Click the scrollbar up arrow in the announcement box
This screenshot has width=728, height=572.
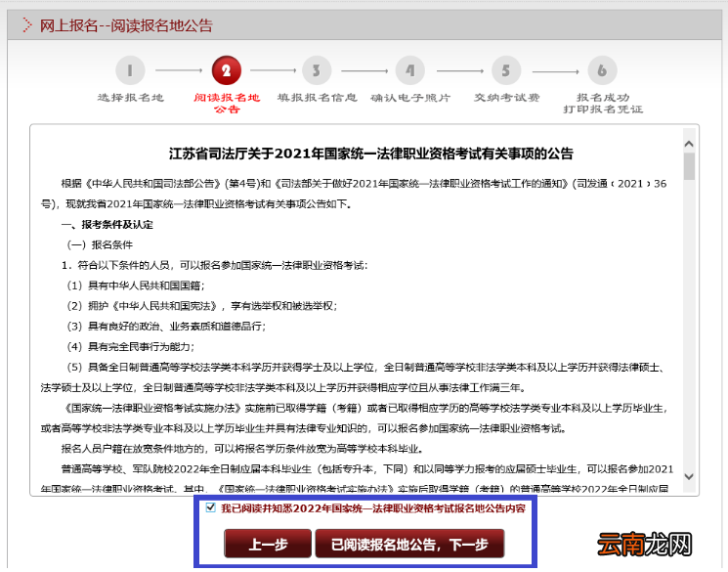tap(689, 144)
